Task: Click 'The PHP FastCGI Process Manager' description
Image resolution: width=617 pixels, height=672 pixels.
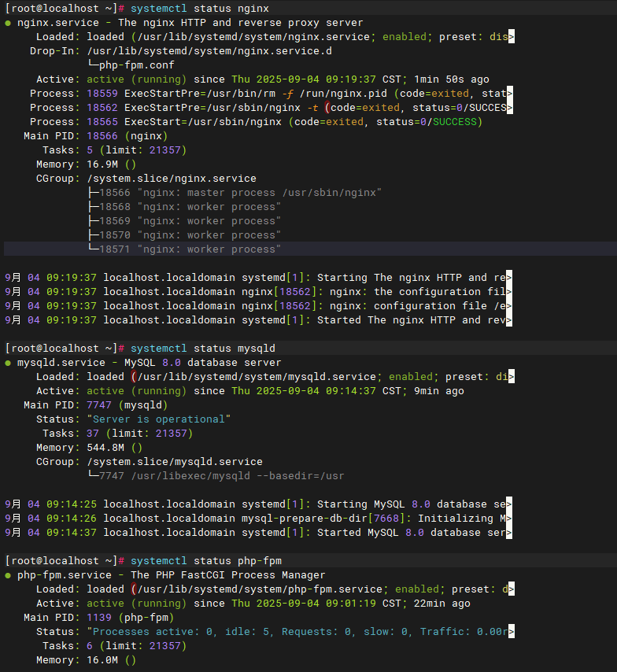Action: tap(228, 575)
